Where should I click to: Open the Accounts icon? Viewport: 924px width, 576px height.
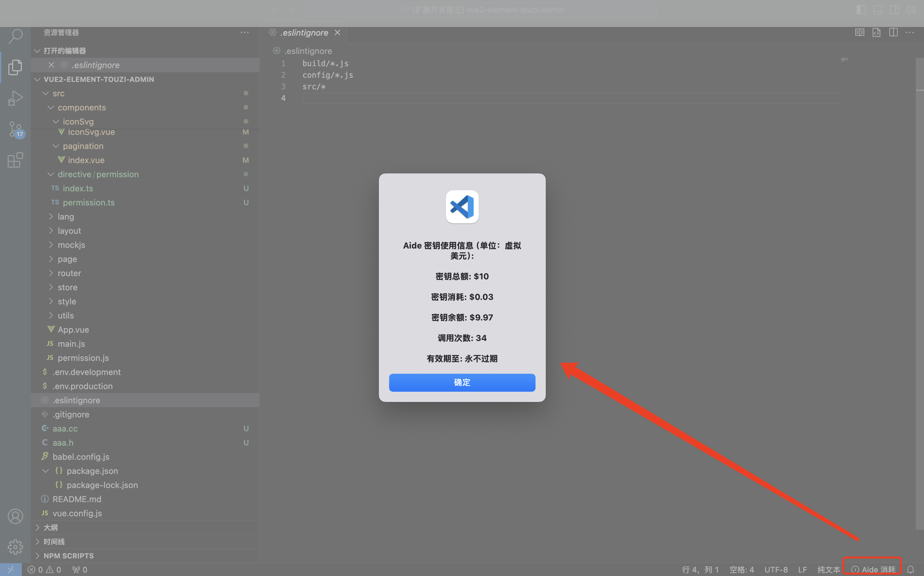click(15, 517)
